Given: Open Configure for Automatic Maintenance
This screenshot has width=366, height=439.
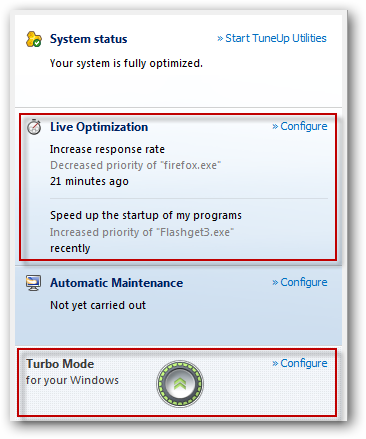Looking at the screenshot, I should tap(300, 282).
